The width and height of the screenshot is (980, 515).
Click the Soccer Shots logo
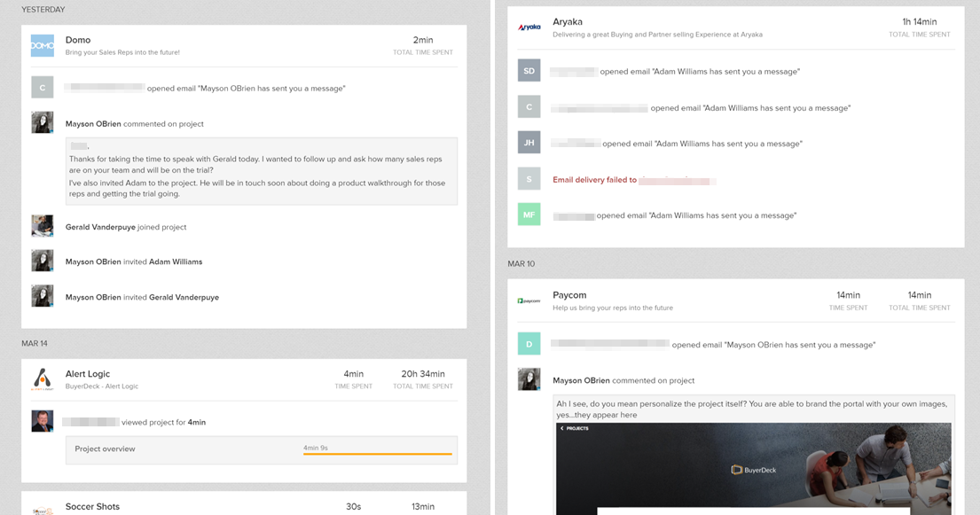click(x=43, y=510)
